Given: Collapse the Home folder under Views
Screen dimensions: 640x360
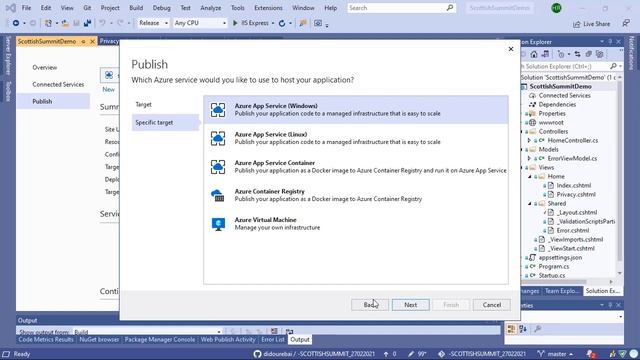Looking at the screenshot, I should (530, 176).
